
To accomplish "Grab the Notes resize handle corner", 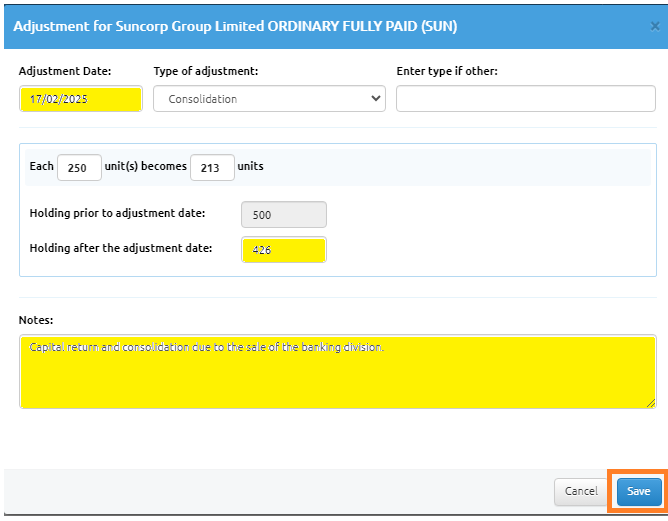I will tap(651, 403).
